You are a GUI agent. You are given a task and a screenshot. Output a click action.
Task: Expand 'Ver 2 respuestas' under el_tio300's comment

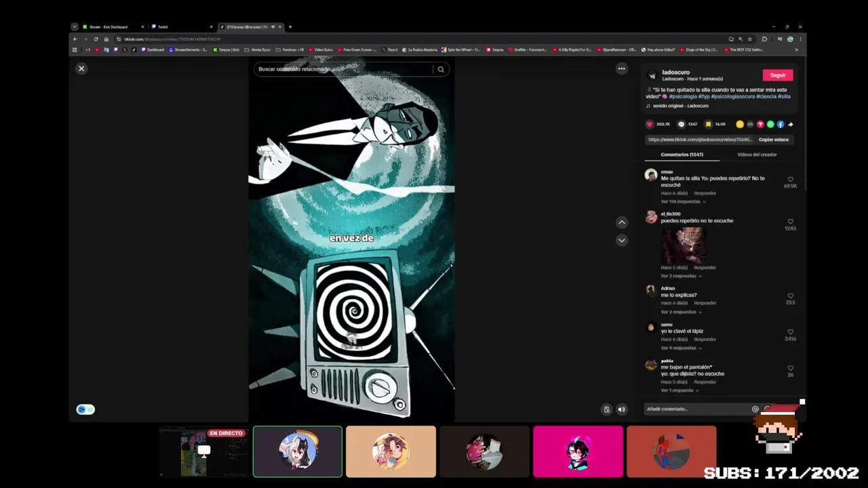[x=681, y=276]
